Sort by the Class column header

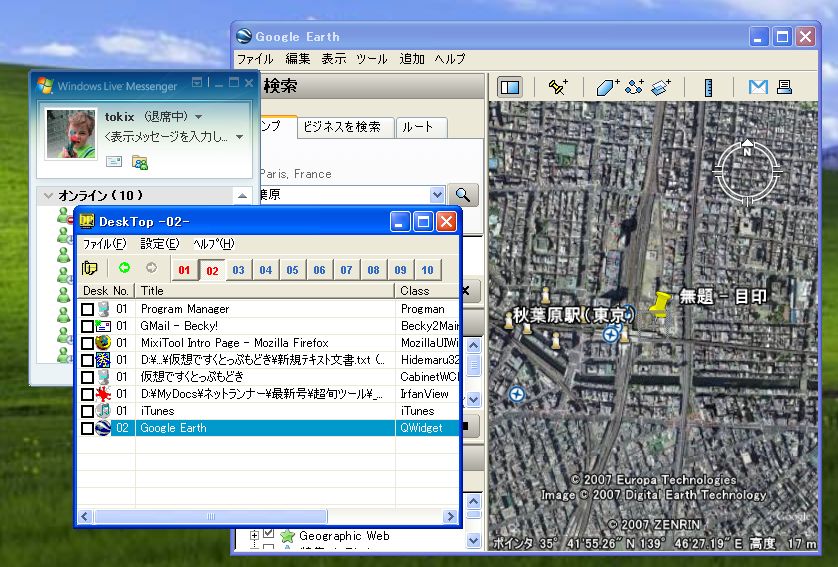coord(427,291)
